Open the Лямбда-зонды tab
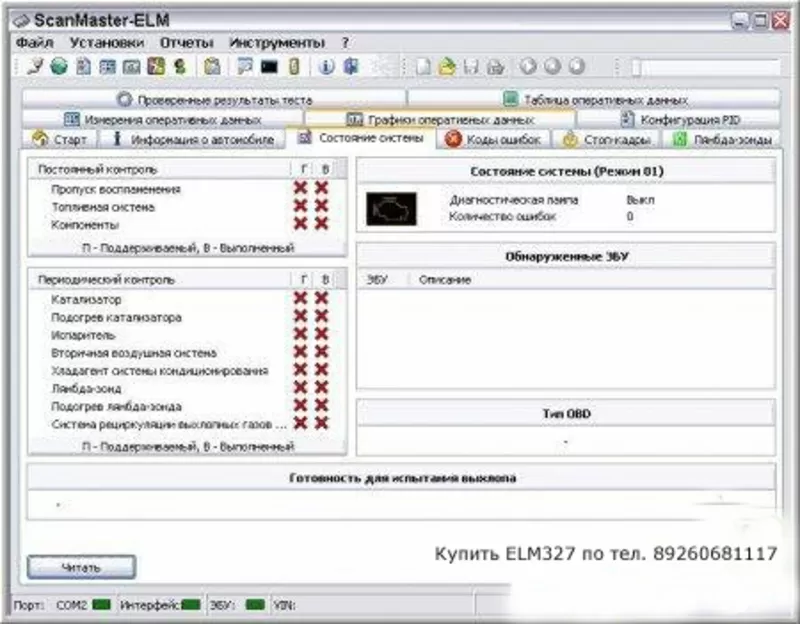Screen dimensions: 800x624 coord(721,139)
